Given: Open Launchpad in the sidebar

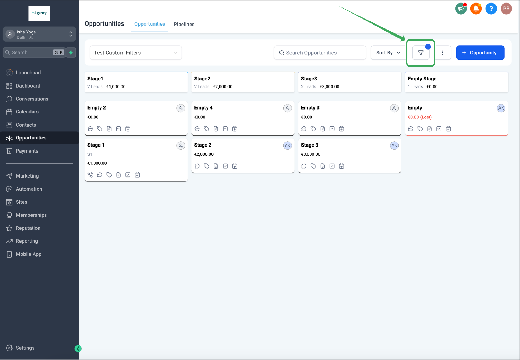Looking at the screenshot, I should click(x=23, y=72).
